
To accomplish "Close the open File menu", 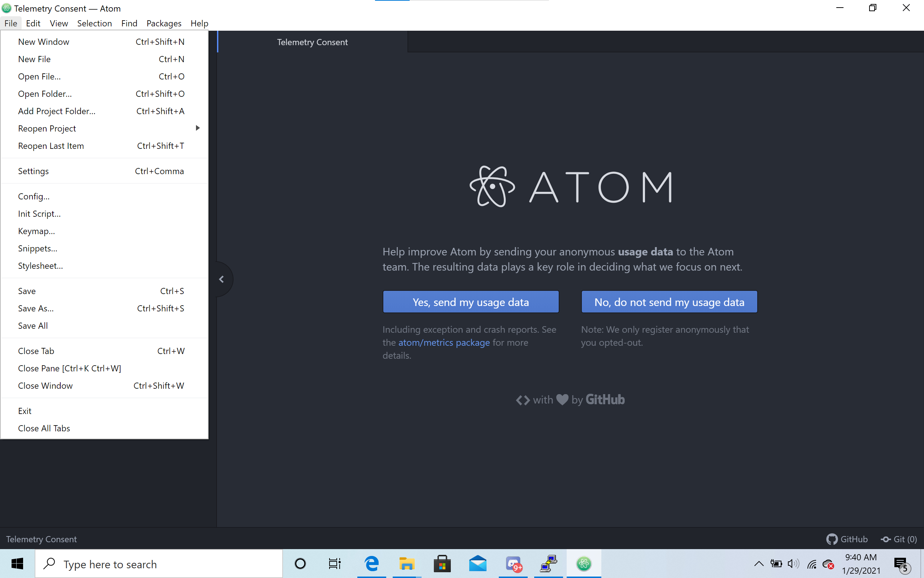I will [11, 23].
